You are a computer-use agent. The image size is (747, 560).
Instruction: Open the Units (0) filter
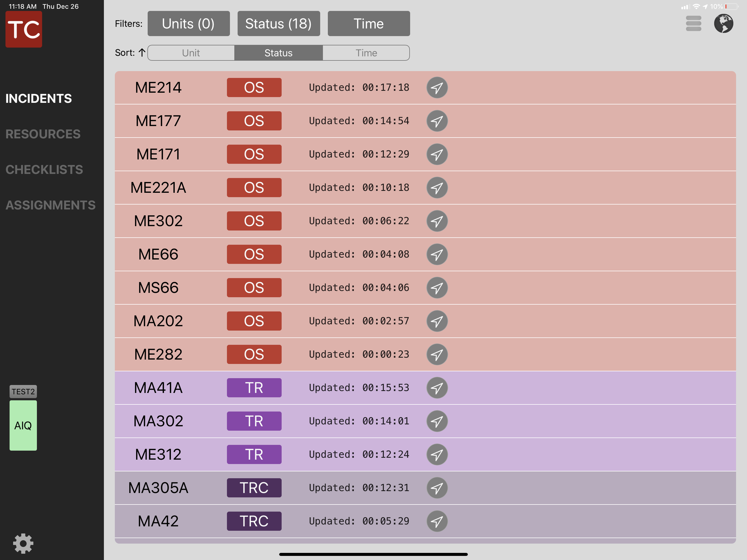[x=188, y=24]
